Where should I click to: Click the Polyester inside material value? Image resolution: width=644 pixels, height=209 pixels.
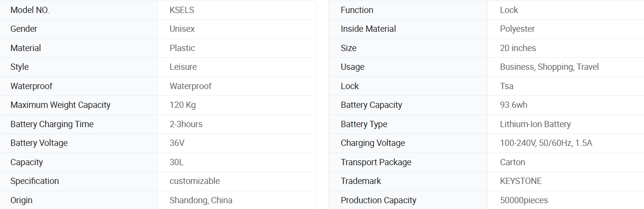517,29
